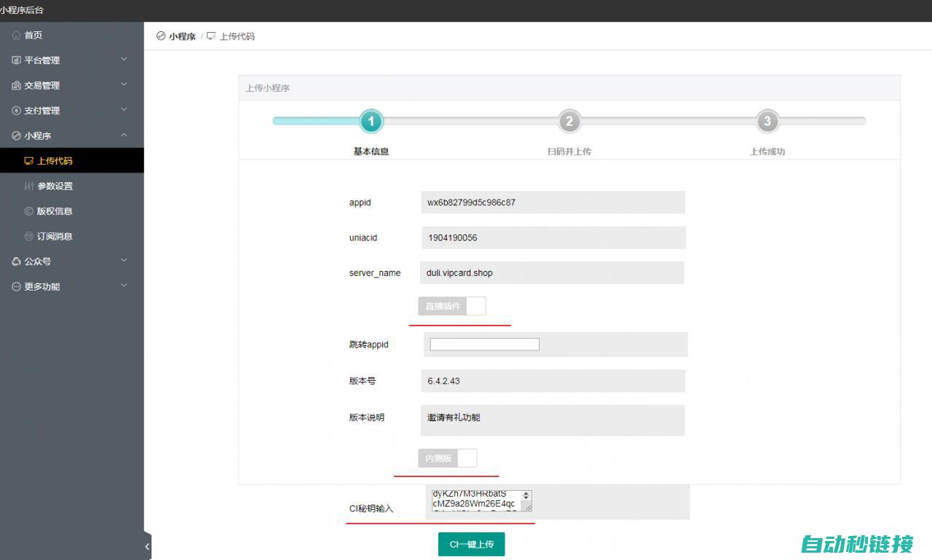
Task: Open 订阅消息 in the sidebar
Action: 71,236
